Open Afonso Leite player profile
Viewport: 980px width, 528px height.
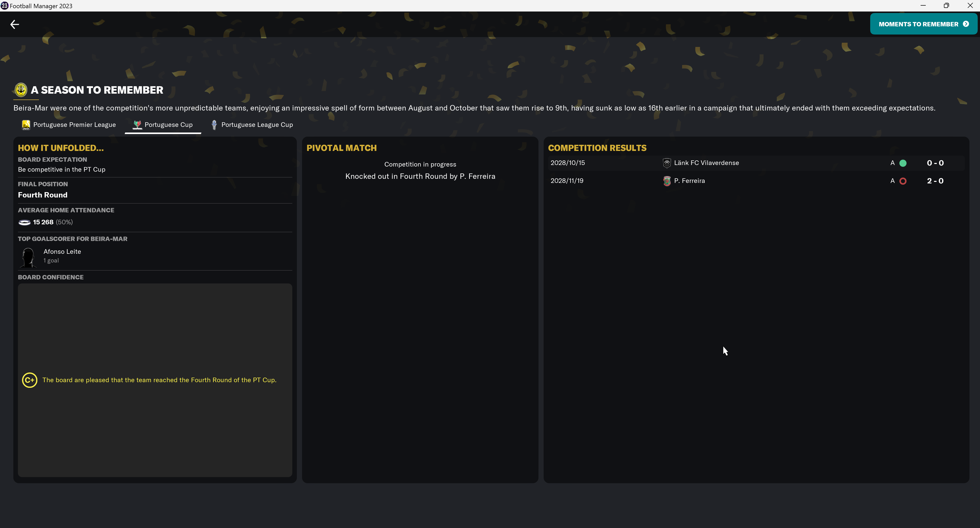[62, 251]
